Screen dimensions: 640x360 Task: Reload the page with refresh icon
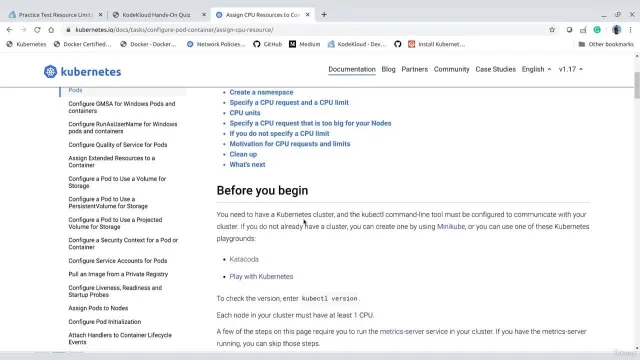(x=37, y=30)
